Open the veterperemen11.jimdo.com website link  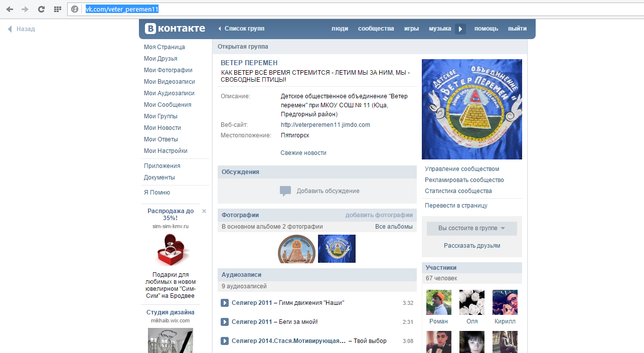point(325,125)
